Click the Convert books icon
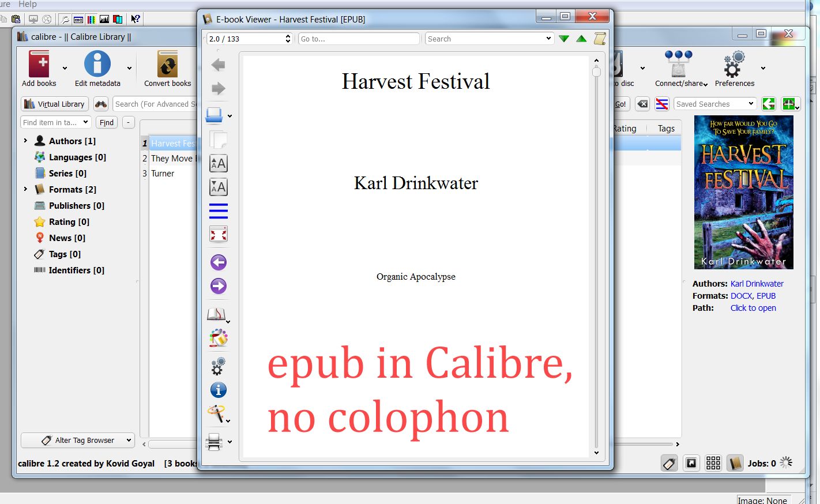Screen dimensions: 820x504 (168, 63)
